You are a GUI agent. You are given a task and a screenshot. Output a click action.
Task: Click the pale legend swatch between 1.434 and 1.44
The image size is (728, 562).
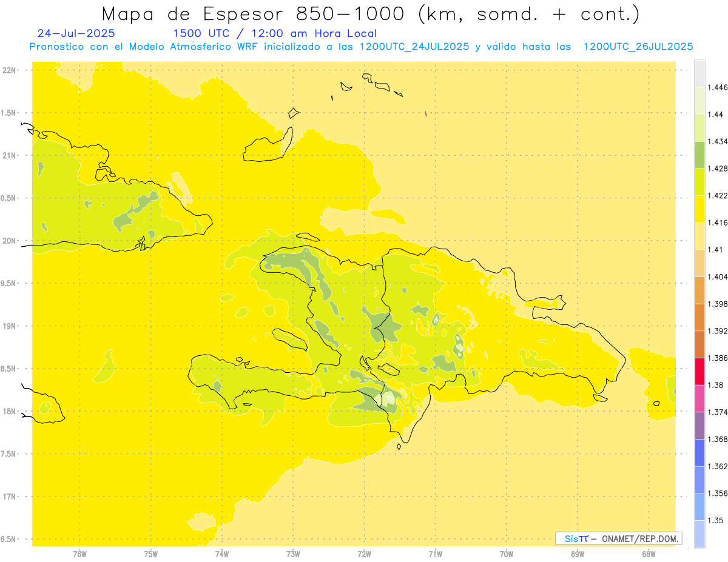point(700,128)
